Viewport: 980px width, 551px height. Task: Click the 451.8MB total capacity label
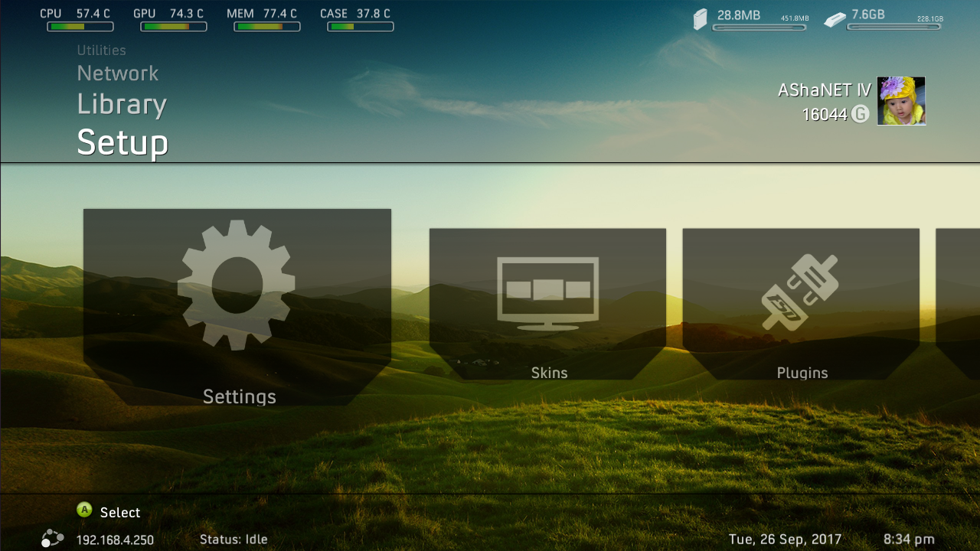click(795, 19)
